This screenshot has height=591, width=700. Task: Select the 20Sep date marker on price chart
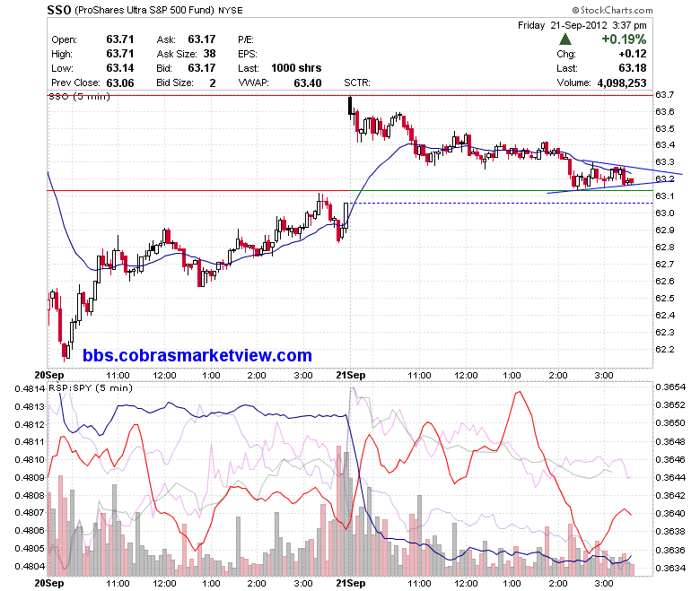pos(49,375)
